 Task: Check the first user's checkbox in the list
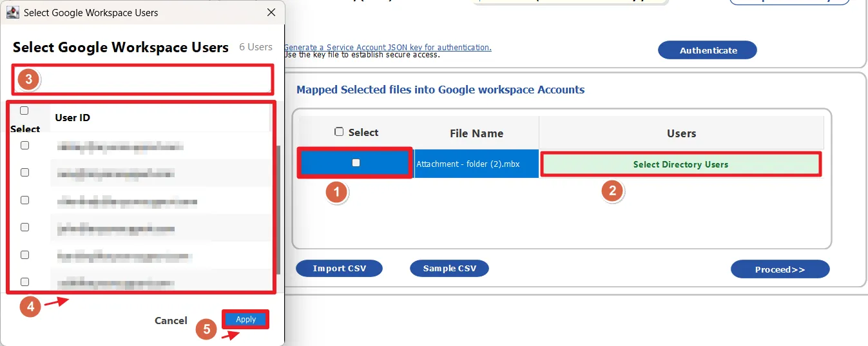pos(24,146)
